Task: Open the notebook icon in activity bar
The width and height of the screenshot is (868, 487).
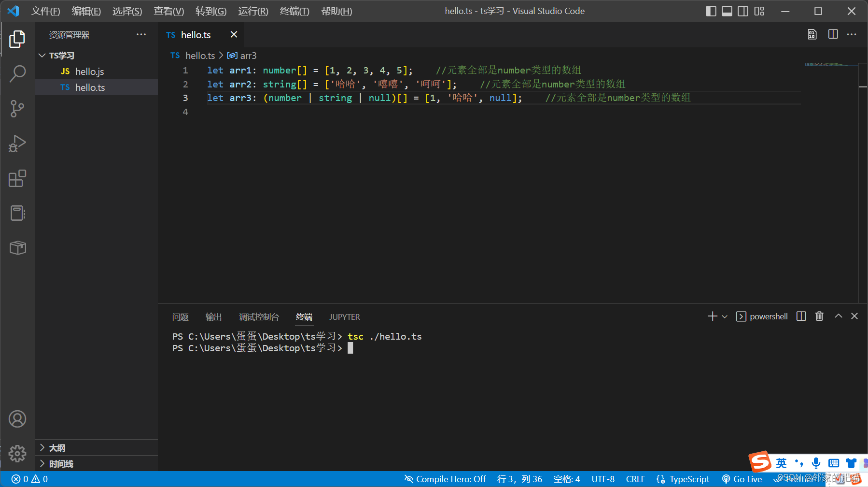Action: 17,213
